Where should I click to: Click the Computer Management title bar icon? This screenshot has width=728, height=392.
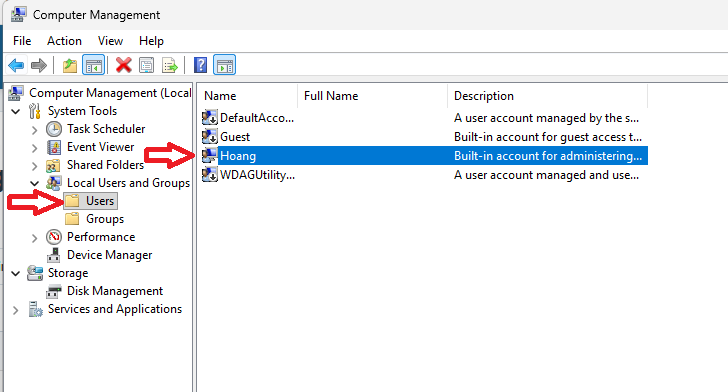click(18, 14)
